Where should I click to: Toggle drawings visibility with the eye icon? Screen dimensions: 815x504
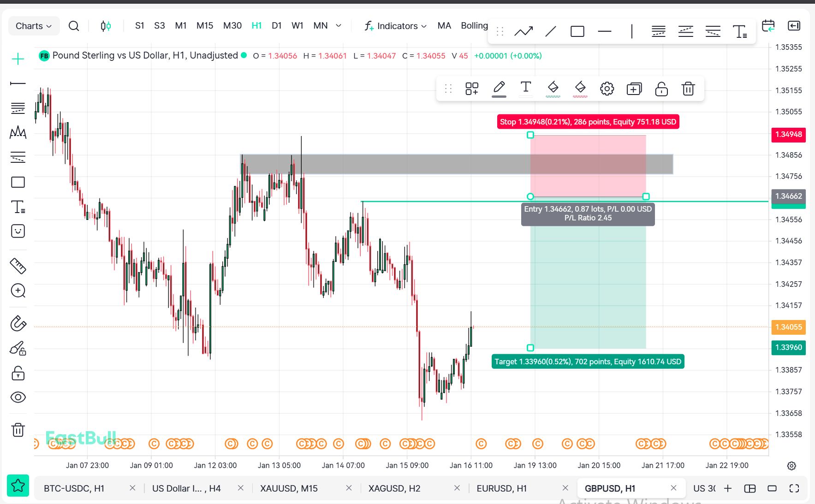point(18,397)
